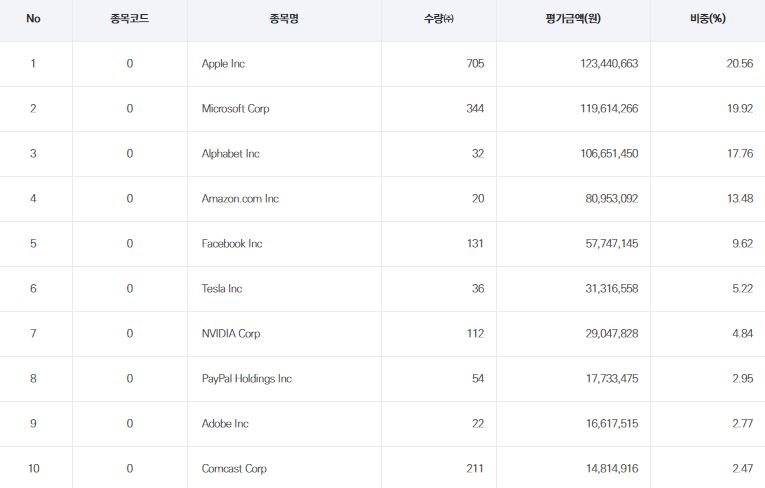Click the weight value 19.92

[740, 108]
